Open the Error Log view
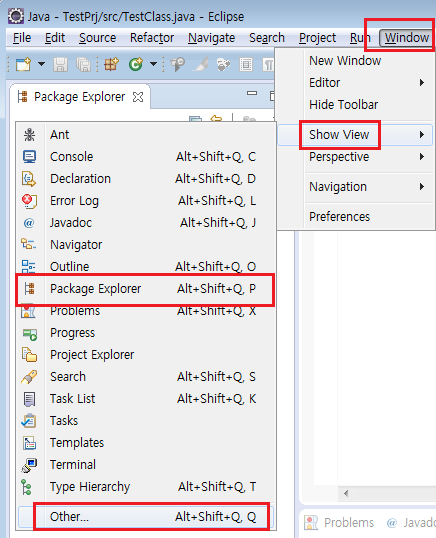 tap(146, 201)
